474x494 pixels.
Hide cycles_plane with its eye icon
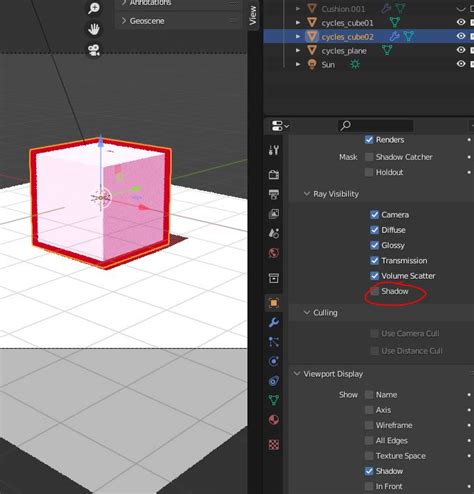tap(461, 50)
